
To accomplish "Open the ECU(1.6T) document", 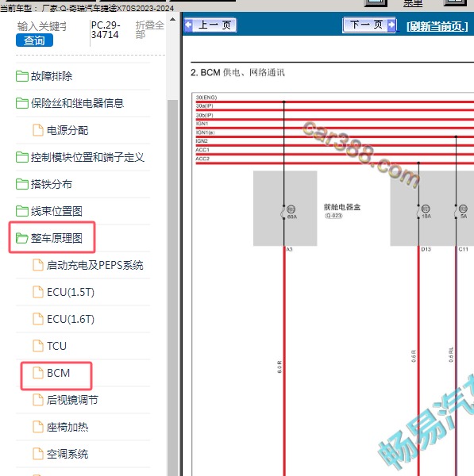I will click(64, 319).
